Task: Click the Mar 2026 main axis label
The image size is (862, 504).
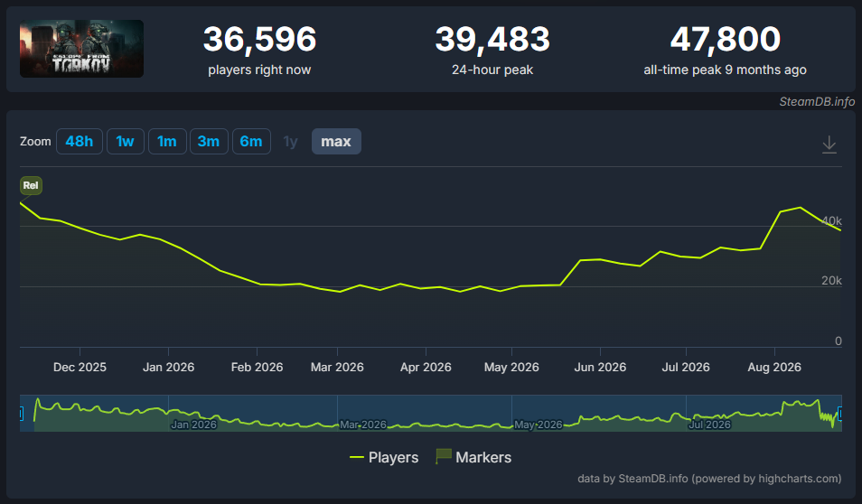Action: click(x=337, y=367)
